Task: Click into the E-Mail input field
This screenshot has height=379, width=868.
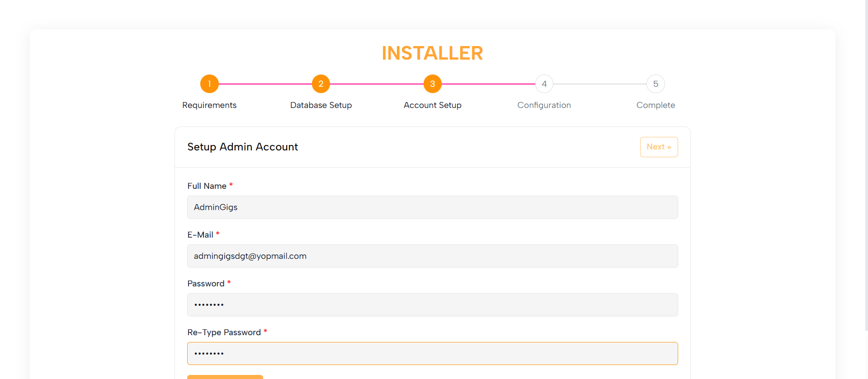Action: coord(433,256)
